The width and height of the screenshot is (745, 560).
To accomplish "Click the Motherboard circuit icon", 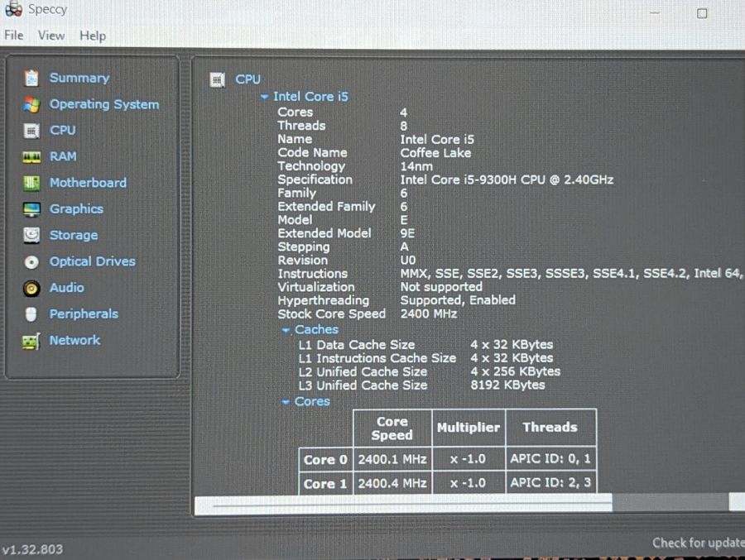I will 31,183.
